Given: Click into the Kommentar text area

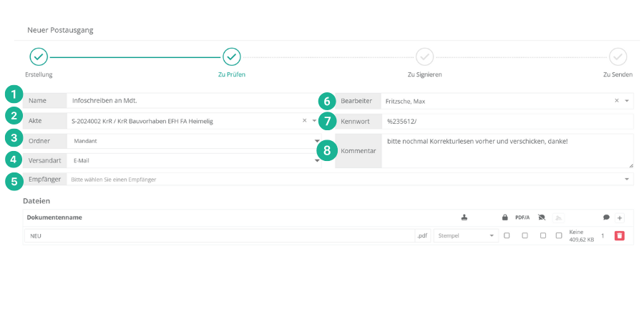Looking at the screenshot, I should point(507,151).
